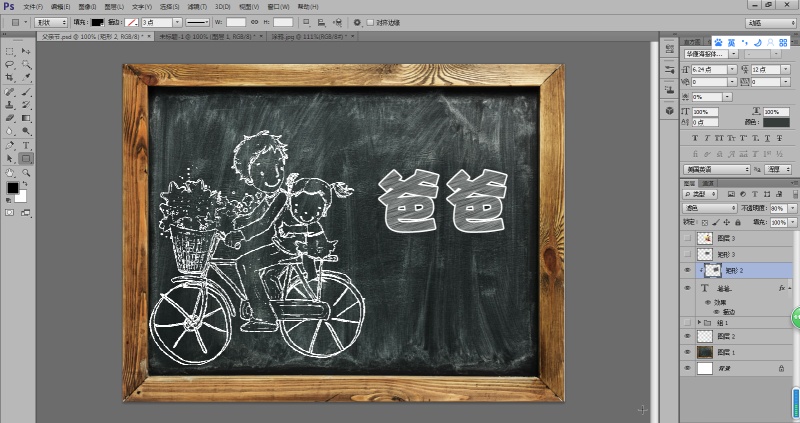Select the Lasso tool
The height and width of the screenshot is (423, 800).
(10, 64)
